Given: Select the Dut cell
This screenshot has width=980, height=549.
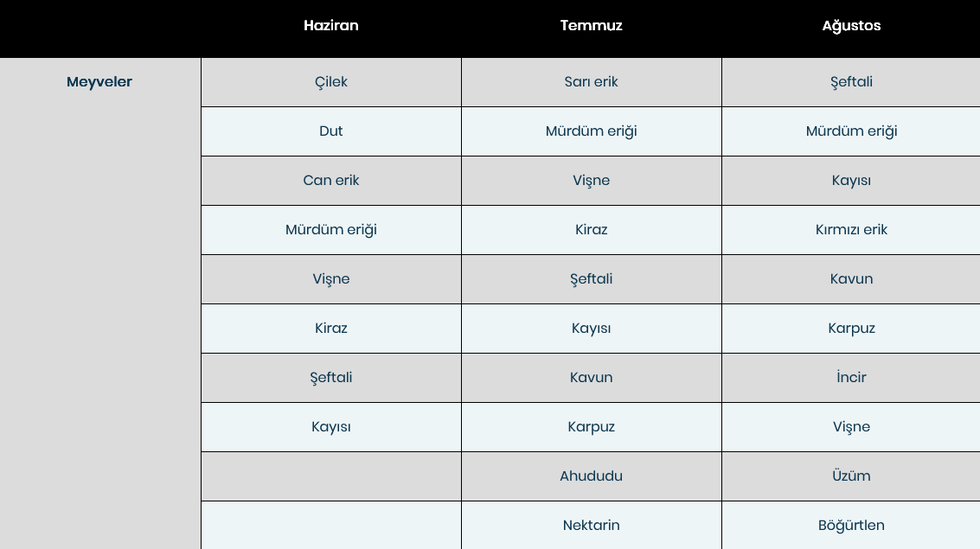Looking at the screenshot, I should tap(331, 131).
